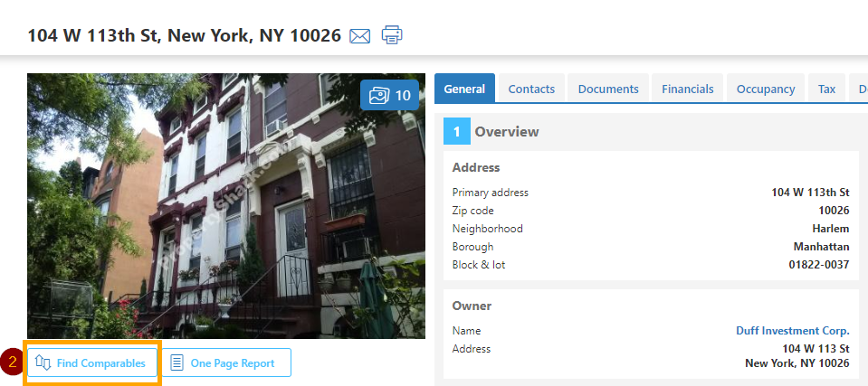
Task: Open the Documents tab
Action: coord(608,89)
